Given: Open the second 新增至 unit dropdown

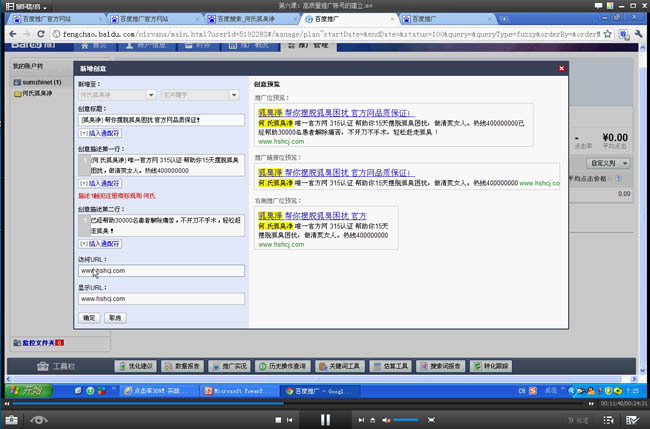Looking at the screenshot, I should (200, 95).
